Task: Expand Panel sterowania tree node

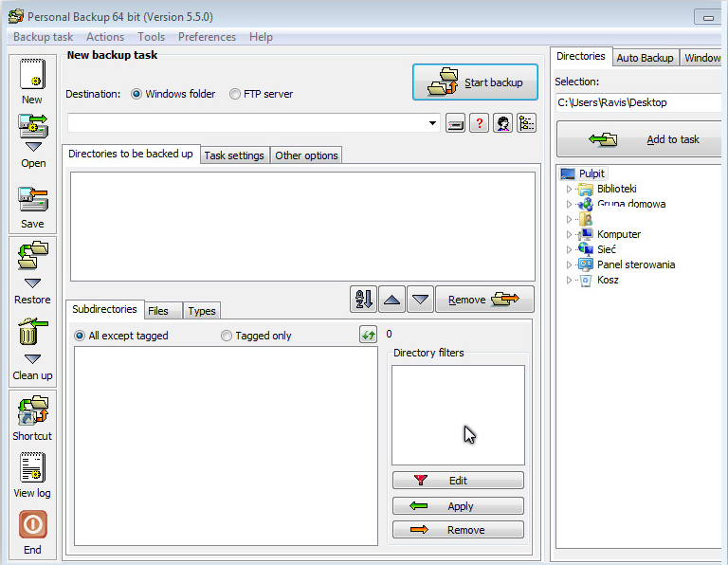Action: (x=569, y=264)
